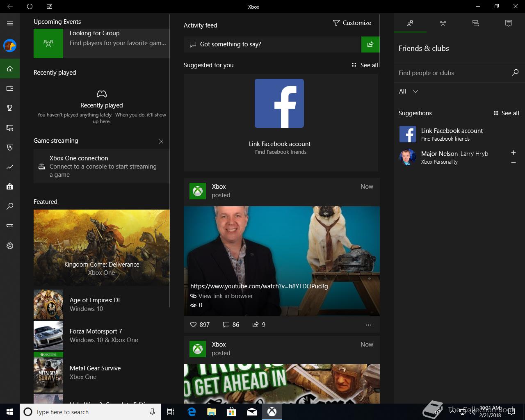Click View link in browser
Image resolution: width=525 pixels, height=420 pixels.
221,296
